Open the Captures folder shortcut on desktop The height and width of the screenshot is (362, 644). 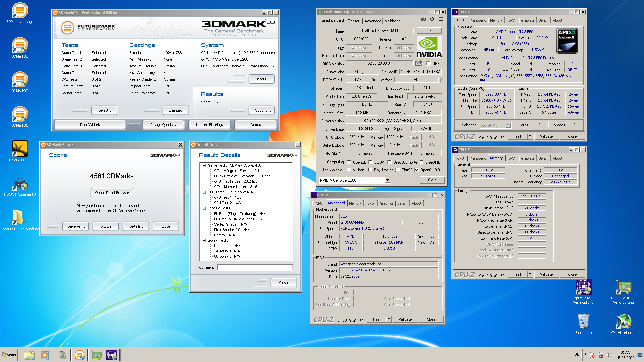(x=20, y=221)
